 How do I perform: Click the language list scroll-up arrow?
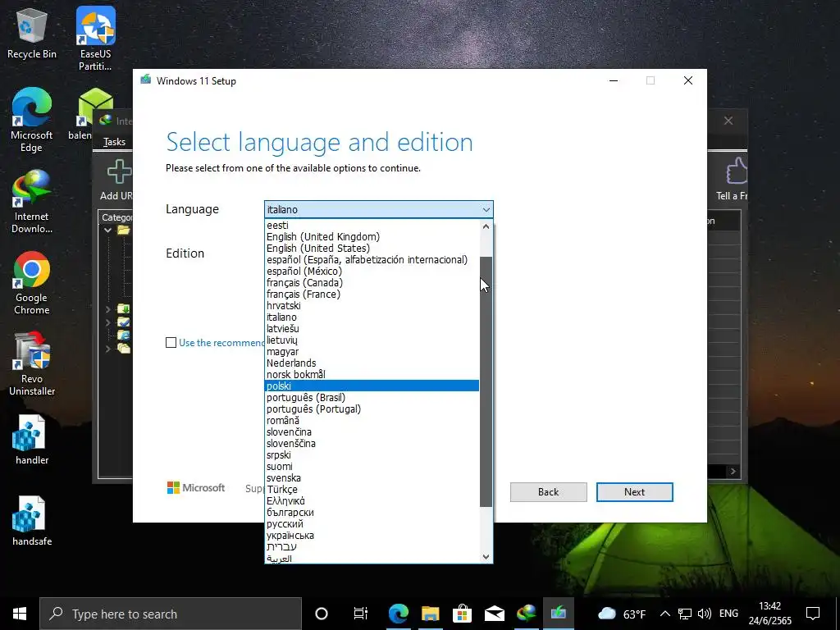pos(486,226)
